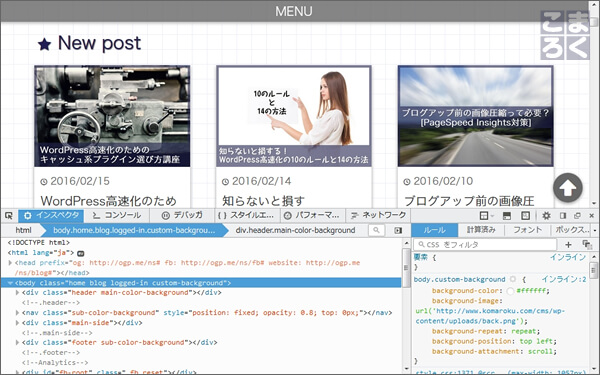This screenshot has height=375, width=600.
Task: Expand the nav sub-color-background node
Action: click(17, 313)
